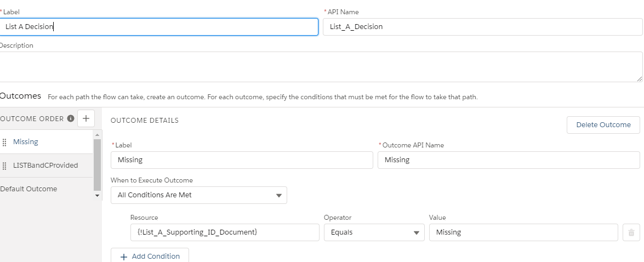Click the Outcome Order info icon
The image size is (644, 262).
pos(71,118)
